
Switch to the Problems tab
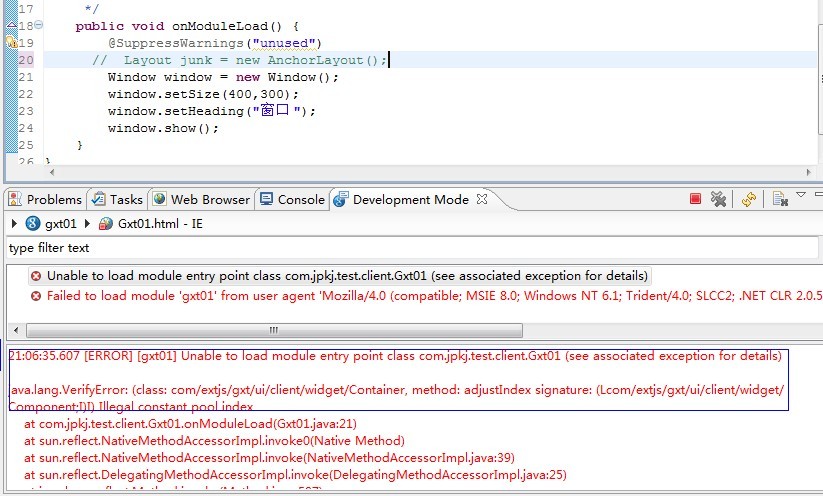point(46,199)
